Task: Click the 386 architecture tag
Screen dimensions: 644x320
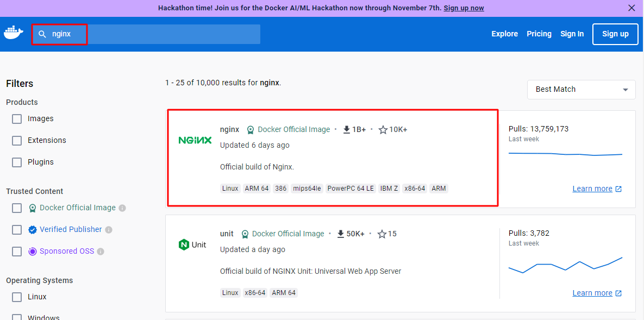Action: 281,189
